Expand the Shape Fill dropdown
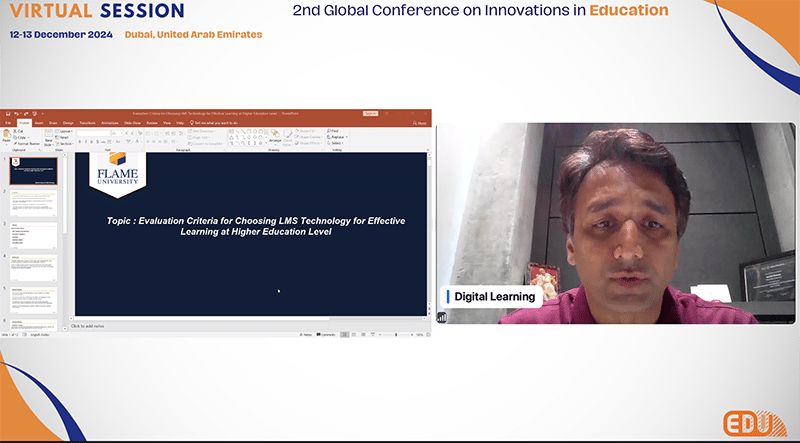 pyautogui.click(x=308, y=131)
